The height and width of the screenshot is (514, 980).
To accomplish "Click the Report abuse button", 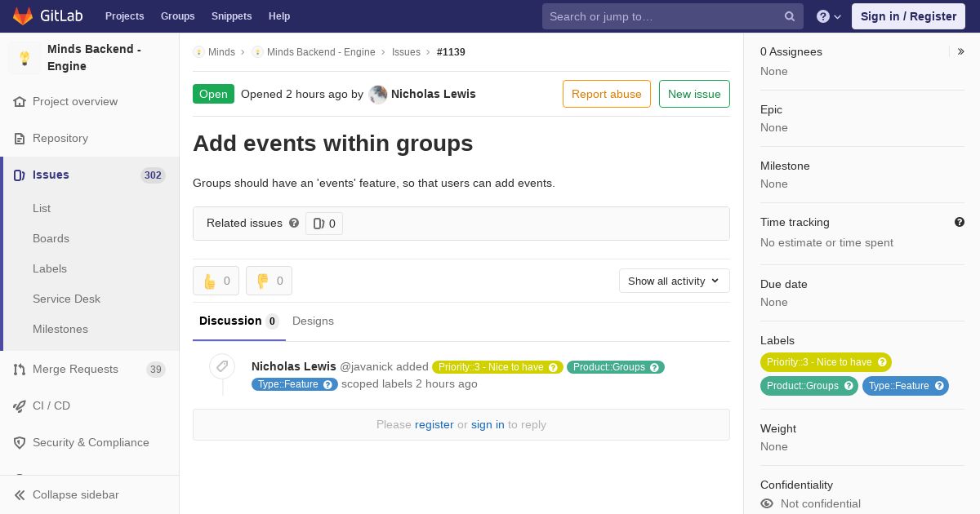I will [607, 94].
